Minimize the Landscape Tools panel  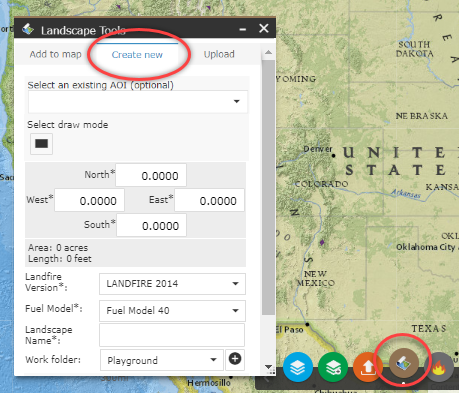[x=243, y=29]
